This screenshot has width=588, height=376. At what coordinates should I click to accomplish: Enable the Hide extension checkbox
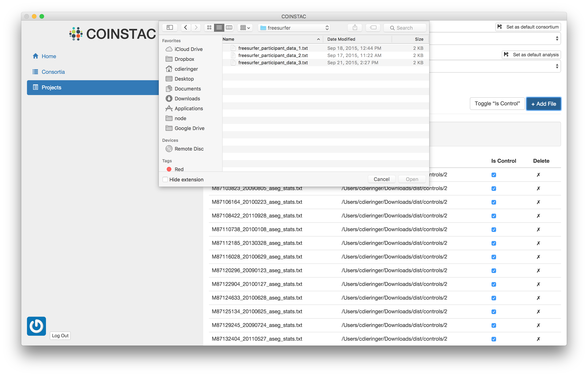[165, 179]
